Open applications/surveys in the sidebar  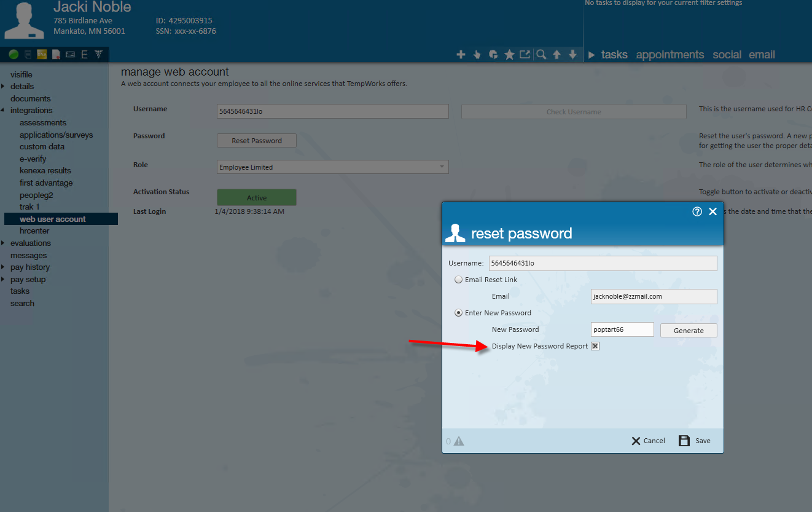click(57, 135)
